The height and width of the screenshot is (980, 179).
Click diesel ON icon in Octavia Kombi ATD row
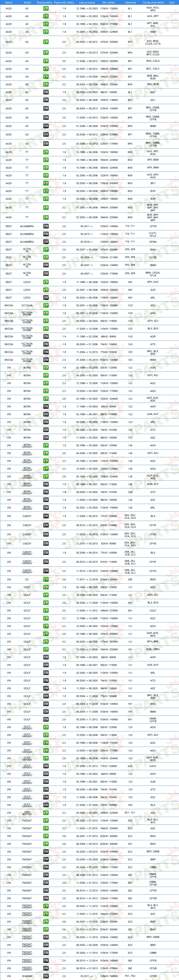[x=46, y=344]
